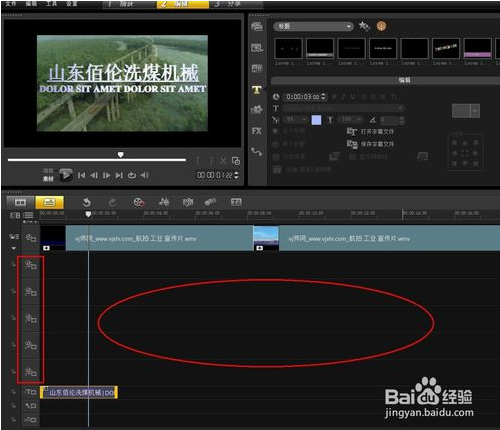Open the 设置 menu
500x430 pixels.
[71, 3]
